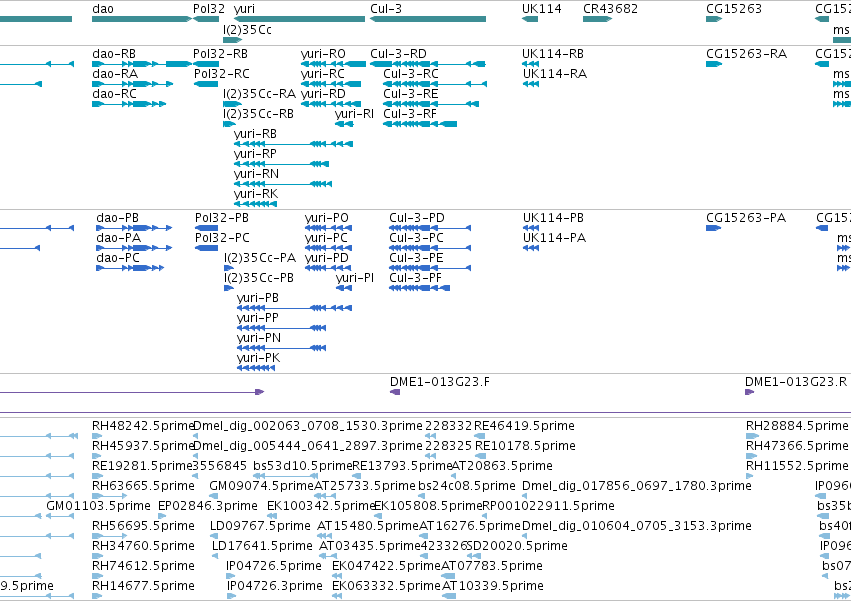Viewport: 851px width, 601px height.
Task: Select protein dao-PB
Action: pyautogui.click(x=117, y=218)
